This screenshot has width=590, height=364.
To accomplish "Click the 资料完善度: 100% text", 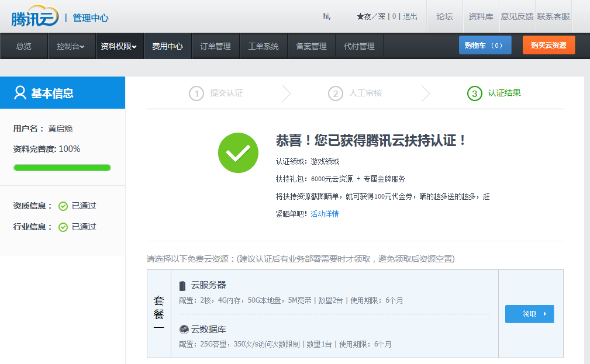I will coord(47,149).
